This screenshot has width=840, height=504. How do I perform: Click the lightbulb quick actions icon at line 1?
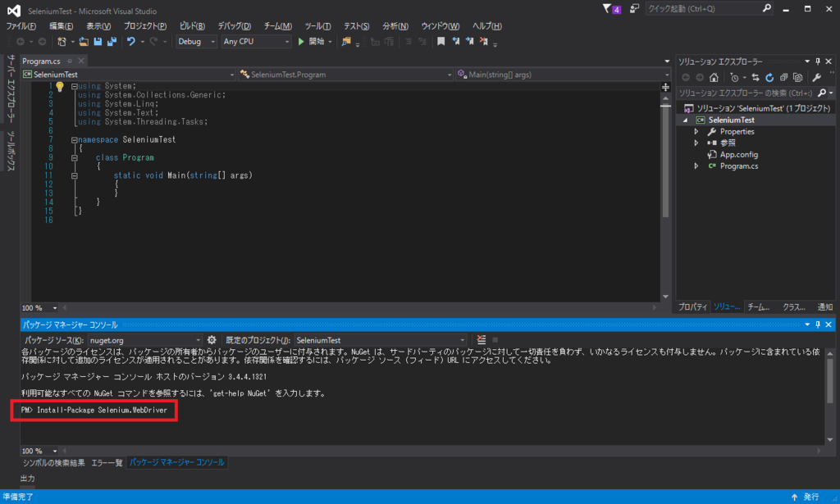(x=59, y=87)
